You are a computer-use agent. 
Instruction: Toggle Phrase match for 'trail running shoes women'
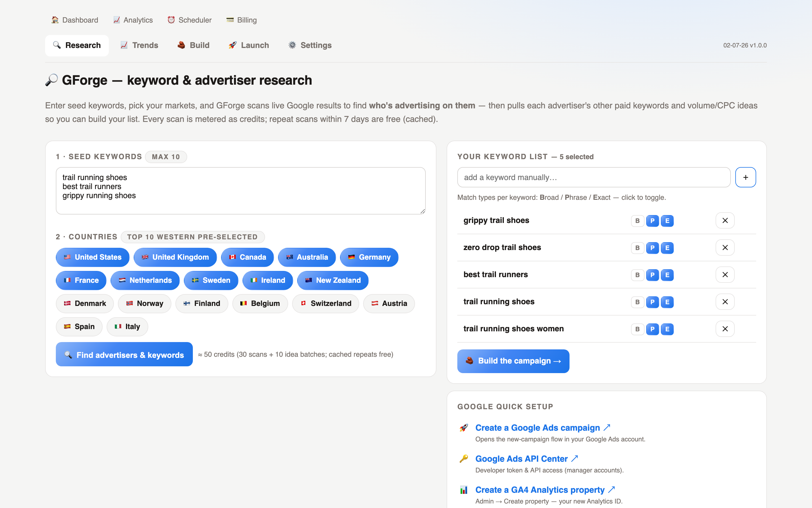[652, 329]
